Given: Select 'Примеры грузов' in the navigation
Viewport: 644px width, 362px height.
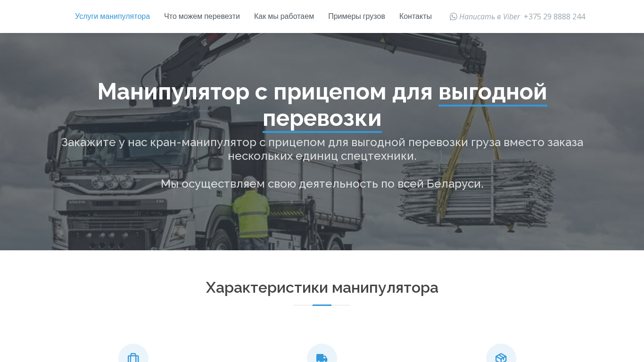Looking at the screenshot, I should coord(356,16).
